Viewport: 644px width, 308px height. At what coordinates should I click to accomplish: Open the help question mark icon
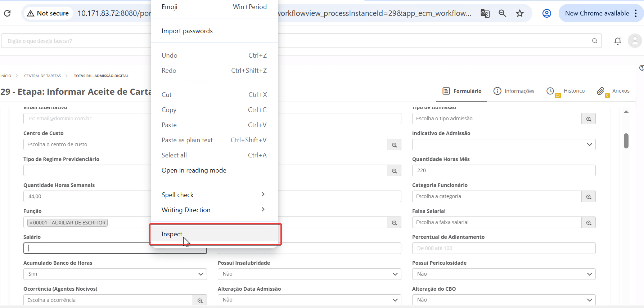pyautogui.click(x=641, y=68)
